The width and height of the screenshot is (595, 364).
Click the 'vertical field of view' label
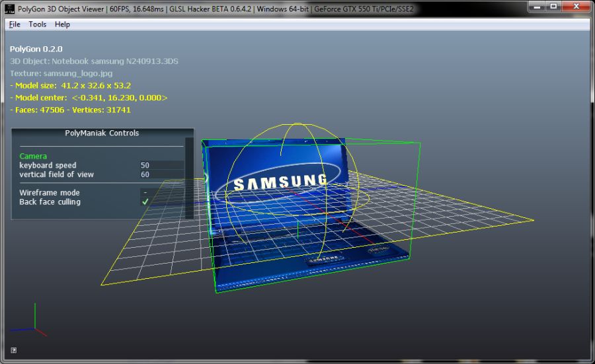(x=57, y=174)
